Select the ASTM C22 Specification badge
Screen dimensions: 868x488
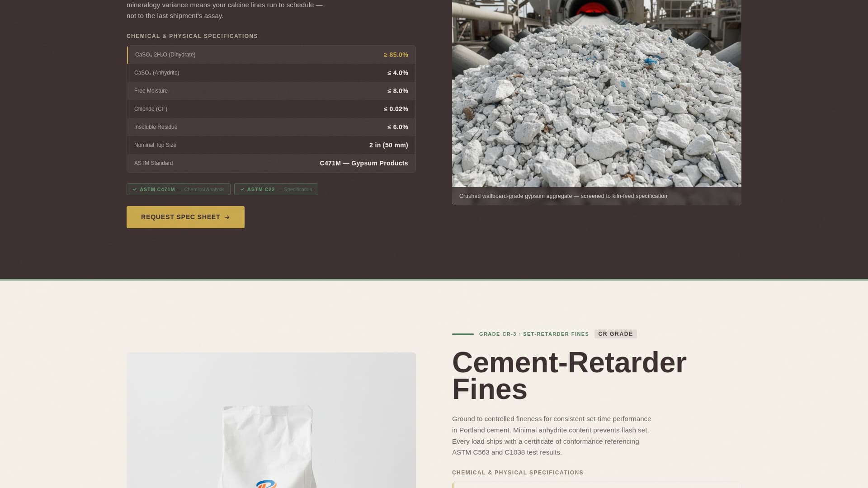276,189
